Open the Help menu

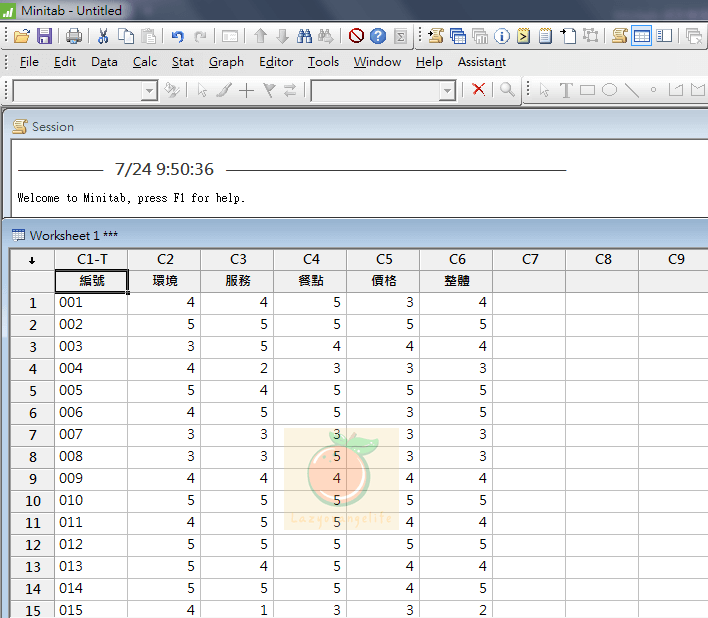429,62
